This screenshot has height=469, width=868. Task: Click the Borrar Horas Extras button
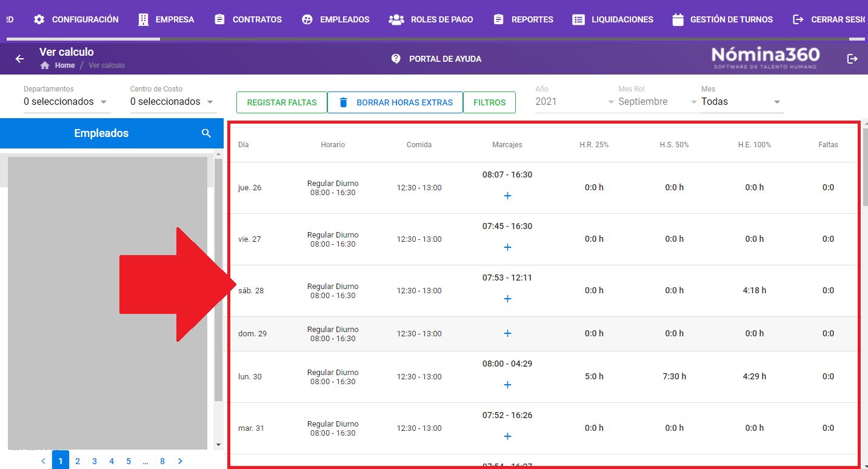tap(395, 102)
